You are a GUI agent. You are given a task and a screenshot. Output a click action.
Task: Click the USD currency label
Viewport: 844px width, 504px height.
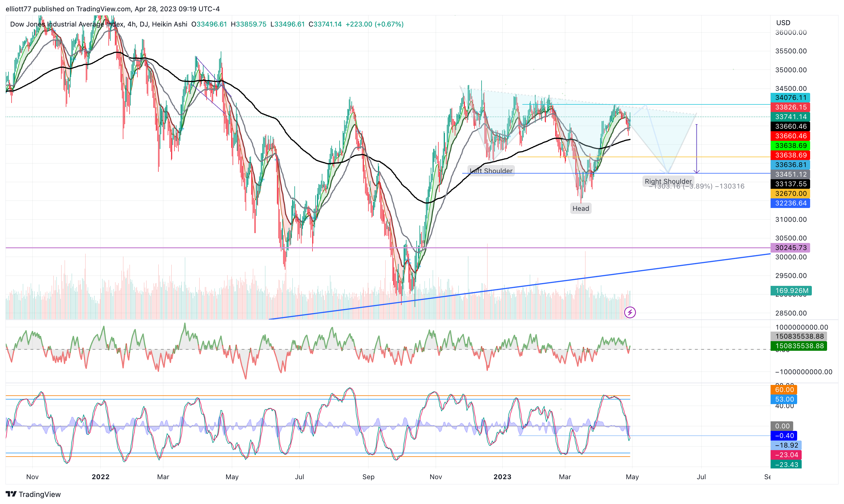pyautogui.click(x=783, y=23)
